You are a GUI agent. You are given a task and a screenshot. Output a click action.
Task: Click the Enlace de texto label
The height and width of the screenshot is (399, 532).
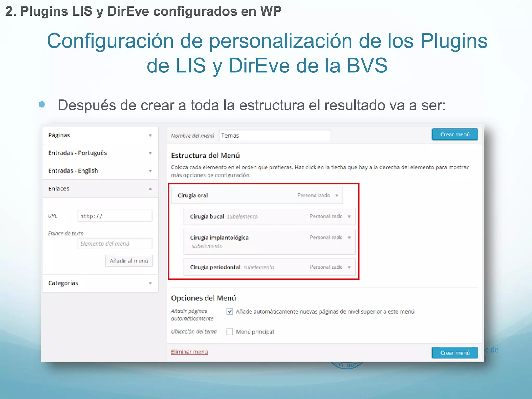point(66,234)
